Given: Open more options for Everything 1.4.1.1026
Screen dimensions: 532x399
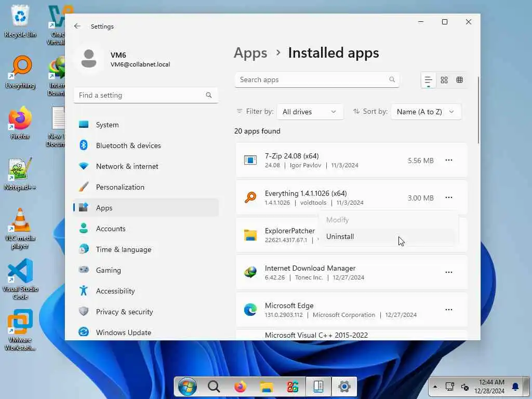Looking at the screenshot, I should click(x=448, y=197).
